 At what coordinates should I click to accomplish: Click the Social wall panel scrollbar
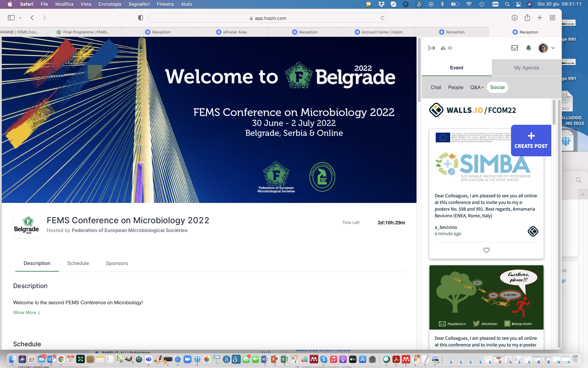[554, 112]
